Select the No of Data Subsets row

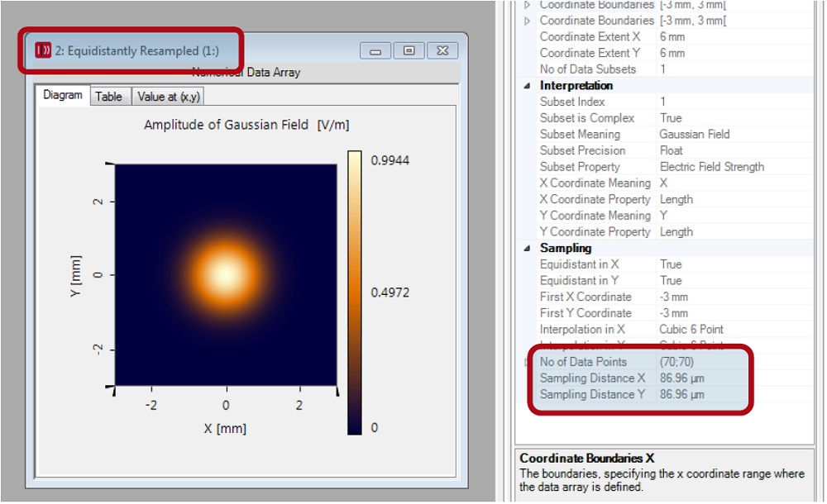coord(675,69)
